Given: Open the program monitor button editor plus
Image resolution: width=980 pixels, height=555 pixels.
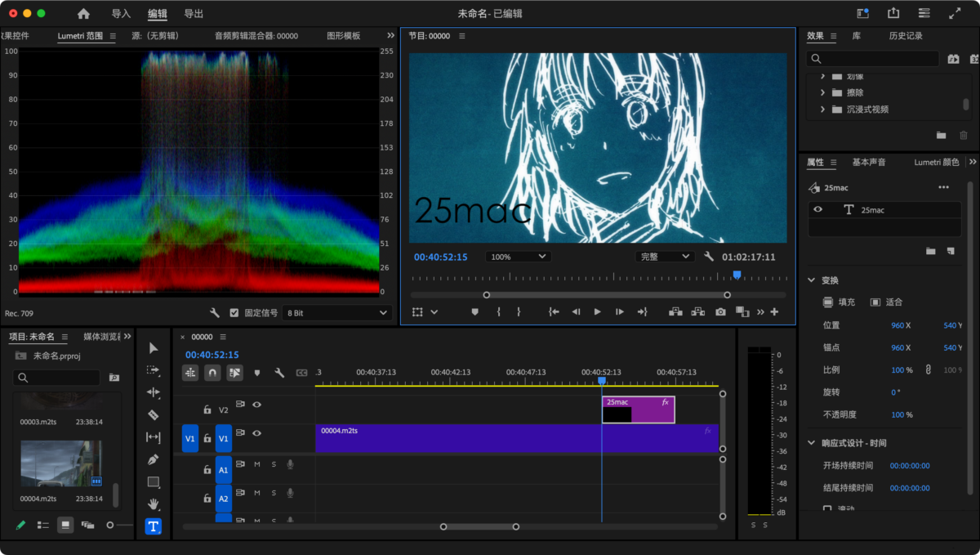Looking at the screenshot, I should 774,311.
